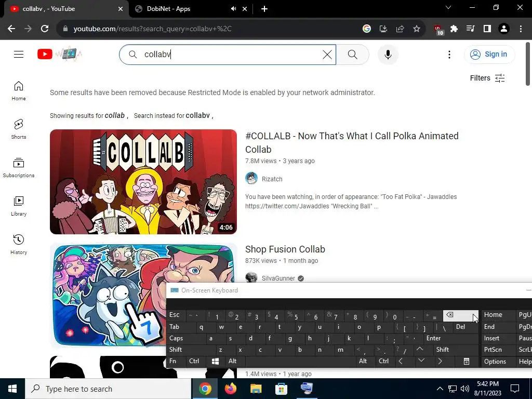Open Subscriptions in the sidebar
Viewport: 532px width, 399px height.
point(19,168)
